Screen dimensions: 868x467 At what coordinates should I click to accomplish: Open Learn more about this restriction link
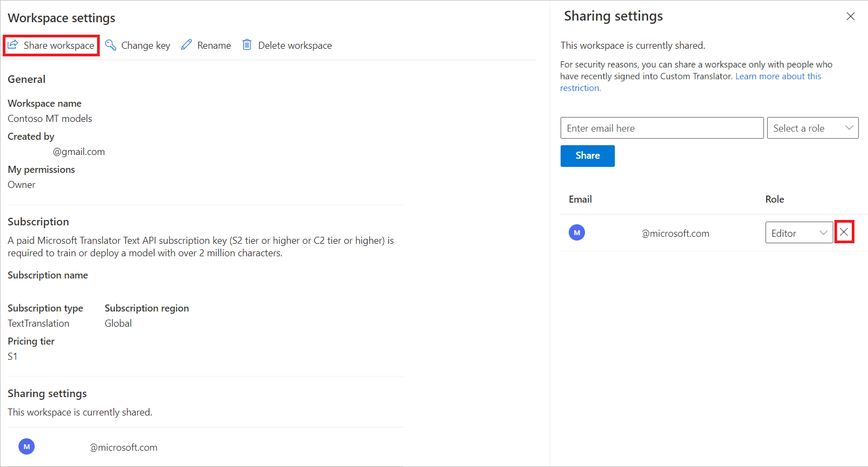pos(778,76)
